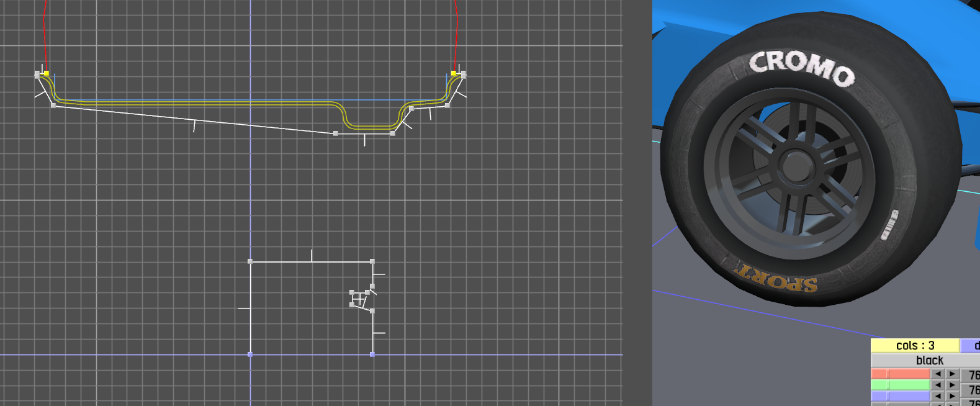Screen dimensions: 980x406
Task: Open the 'black' colour name button
Action: (x=925, y=361)
